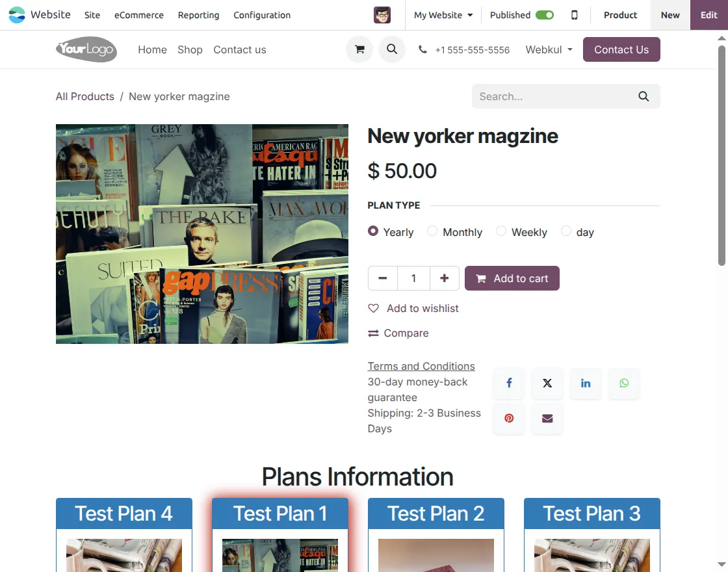Open the eCommerce menu
728x572 pixels.
pyautogui.click(x=138, y=15)
